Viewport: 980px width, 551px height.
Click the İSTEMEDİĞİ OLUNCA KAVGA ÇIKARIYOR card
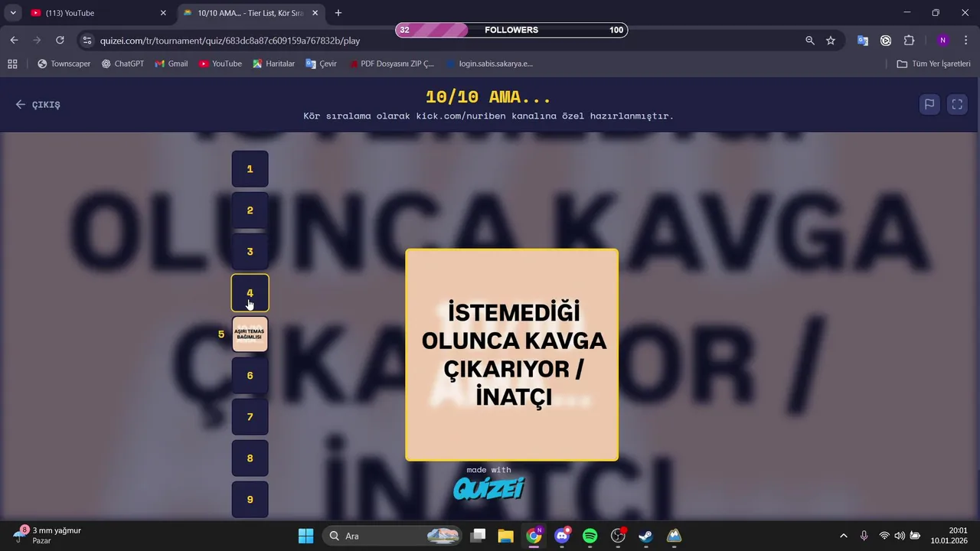coord(511,354)
